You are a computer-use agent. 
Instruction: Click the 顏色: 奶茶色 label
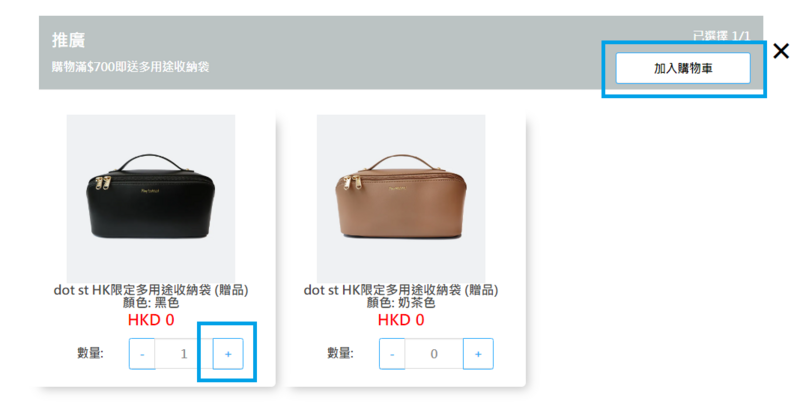[x=401, y=303]
